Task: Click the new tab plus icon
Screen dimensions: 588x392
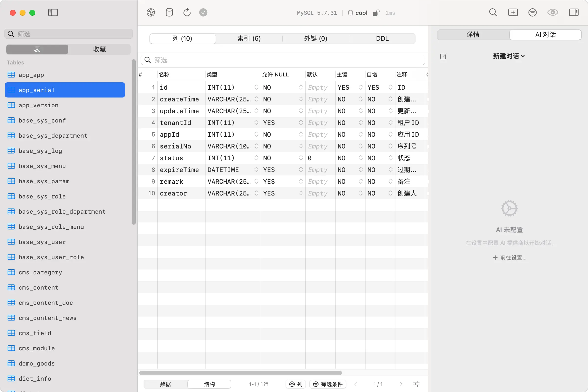Action: 513,12
